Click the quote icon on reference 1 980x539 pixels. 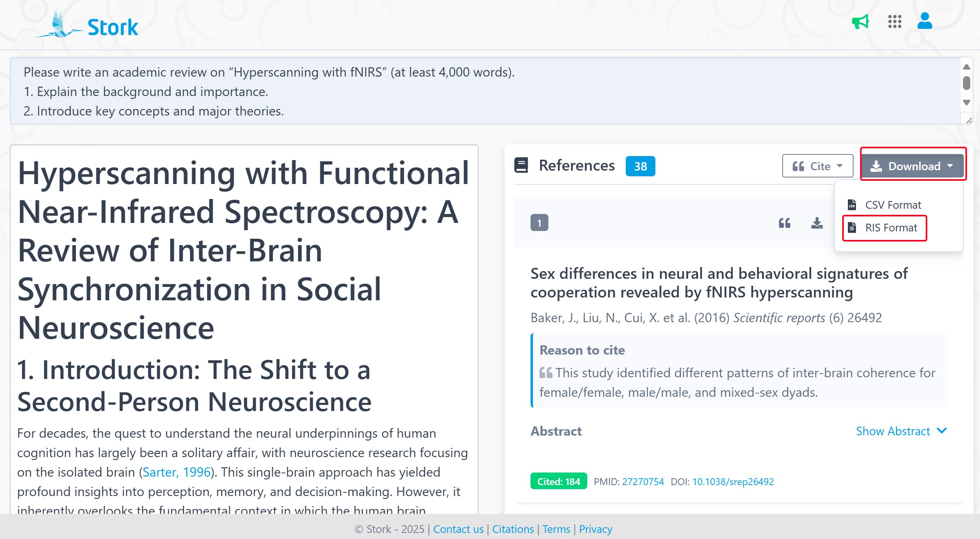[785, 223]
